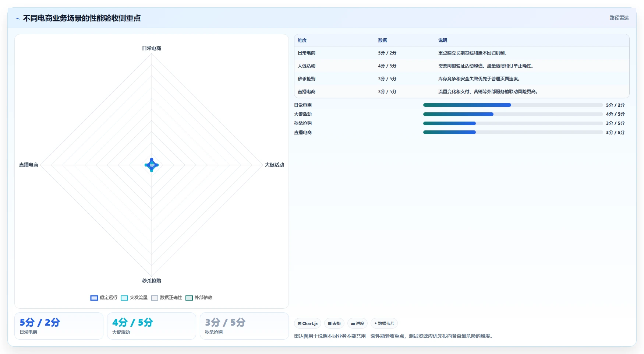644x354 pixels.
Task: Select the 日常电商 row in the table
Action: click(x=462, y=53)
